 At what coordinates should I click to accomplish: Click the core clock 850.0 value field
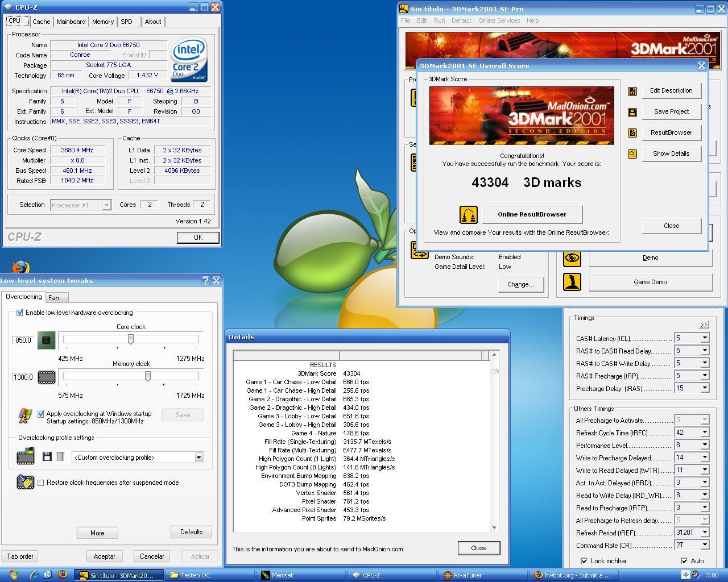pyautogui.click(x=23, y=340)
